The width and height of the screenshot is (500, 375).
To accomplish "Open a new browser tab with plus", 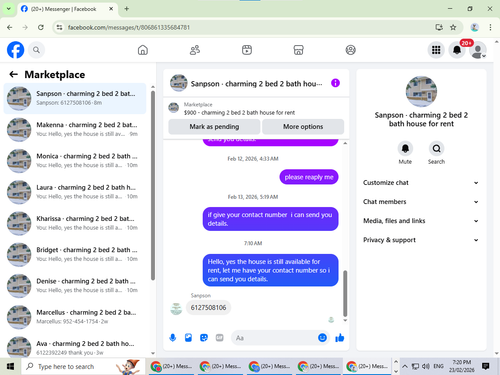I will pyautogui.click(x=127, y=9).
